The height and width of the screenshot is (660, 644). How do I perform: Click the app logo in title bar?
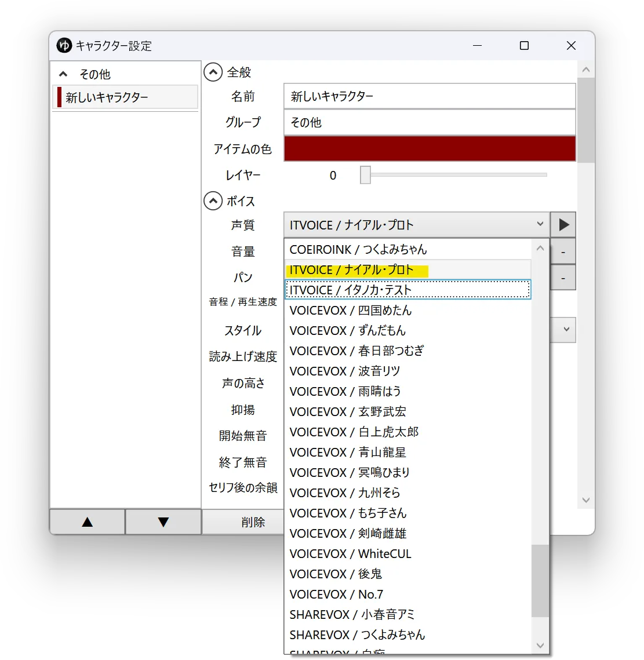(x=64, y=45)
